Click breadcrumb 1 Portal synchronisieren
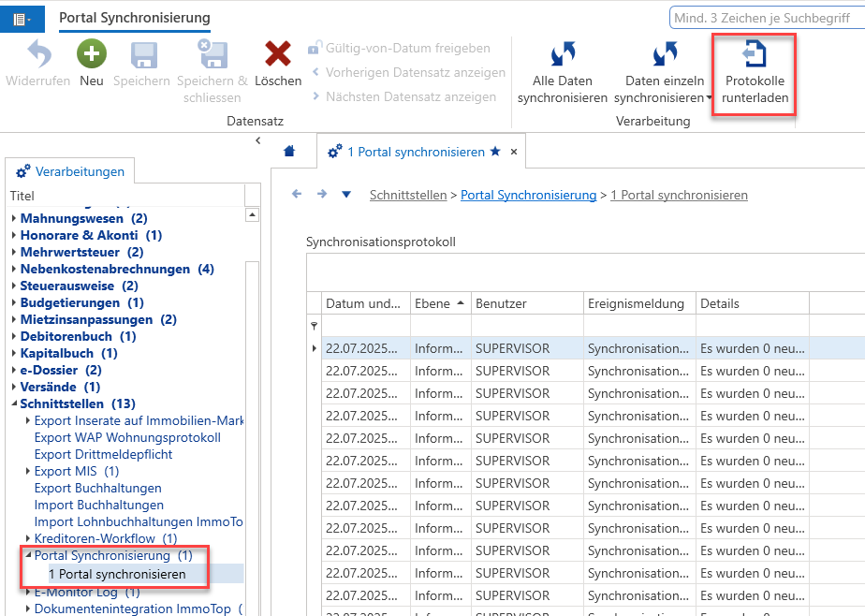The width and height of the screenshot is (865, 616). click(x=679, y=196)
